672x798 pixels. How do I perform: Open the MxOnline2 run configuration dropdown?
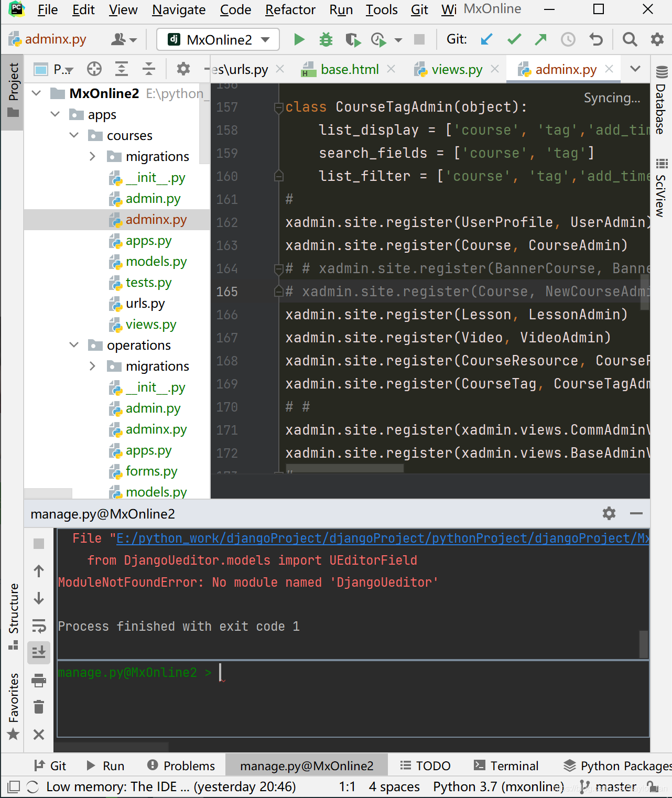point(219,40)
